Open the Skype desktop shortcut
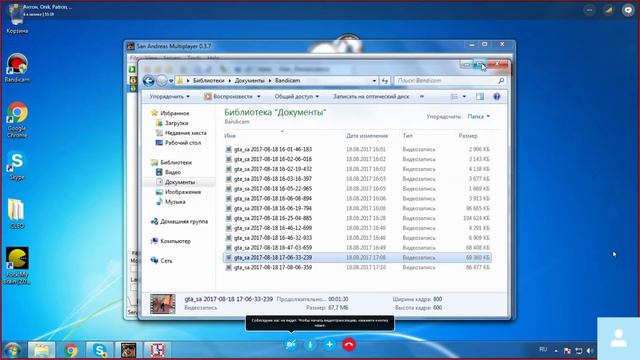This screenshot has height=360, width=640. 17,166
